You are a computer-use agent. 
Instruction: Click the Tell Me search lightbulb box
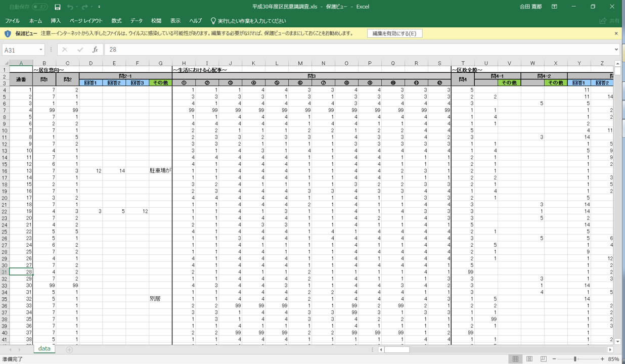click(x=248, y=21)
